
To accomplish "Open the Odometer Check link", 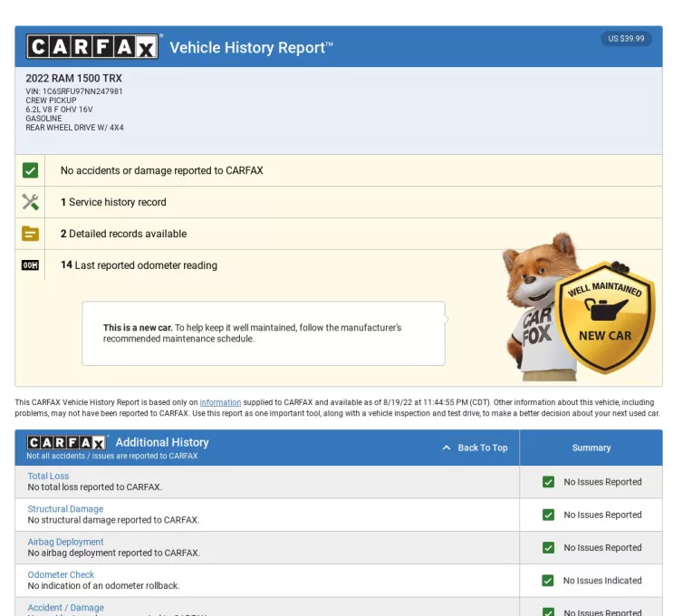I will coord(61,574).
